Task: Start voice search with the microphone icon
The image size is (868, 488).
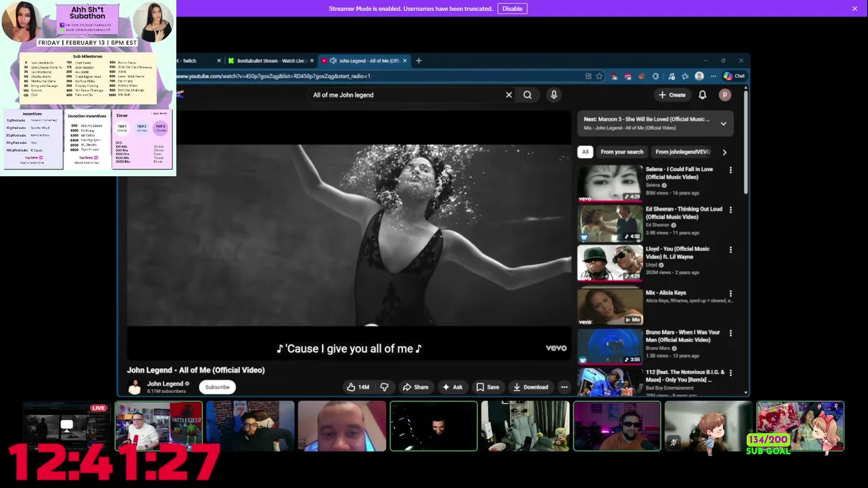Action: pos(554,95)
